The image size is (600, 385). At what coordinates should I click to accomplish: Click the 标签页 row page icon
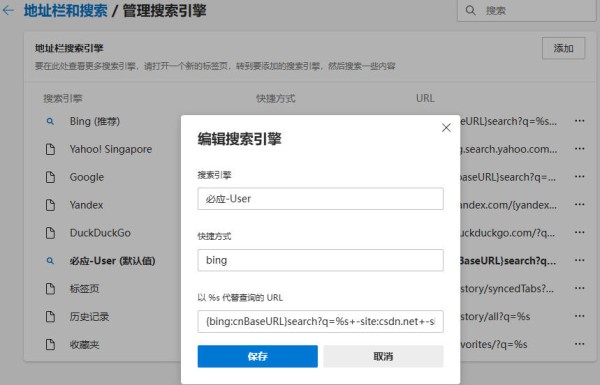click(50, 289)
